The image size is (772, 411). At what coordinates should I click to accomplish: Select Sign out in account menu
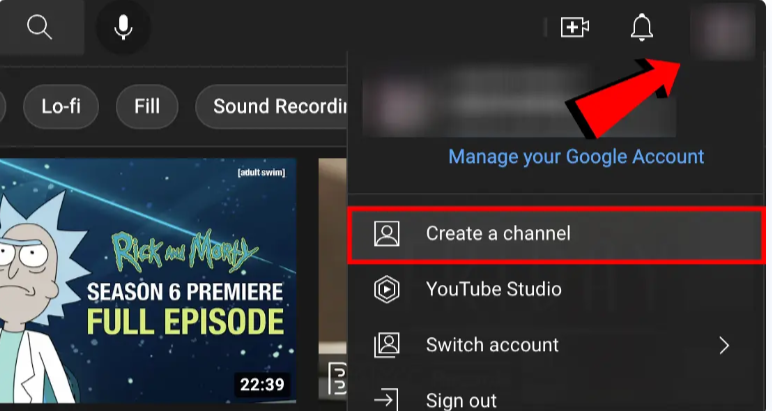click(556, 400)
